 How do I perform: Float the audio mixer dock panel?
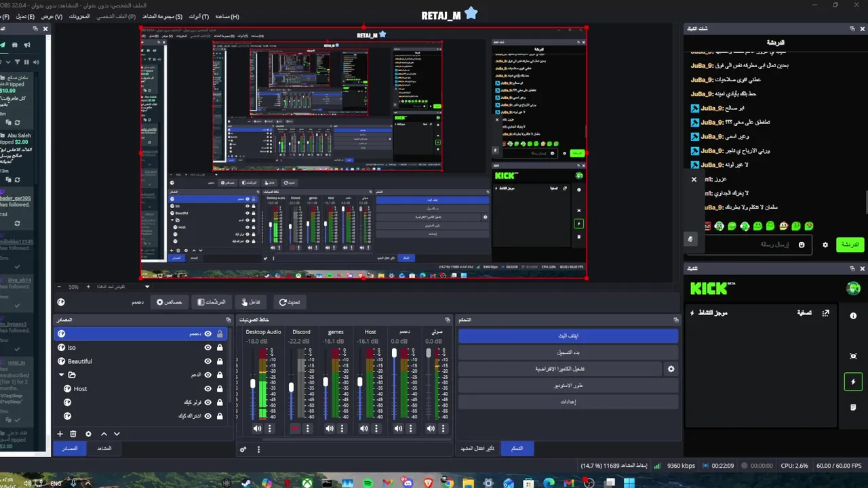pos(448,319)
